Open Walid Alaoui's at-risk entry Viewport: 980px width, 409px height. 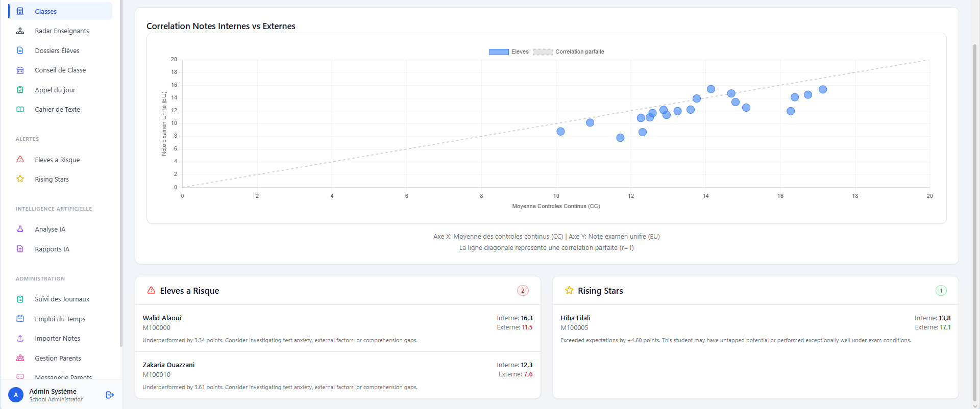(162, 318)
